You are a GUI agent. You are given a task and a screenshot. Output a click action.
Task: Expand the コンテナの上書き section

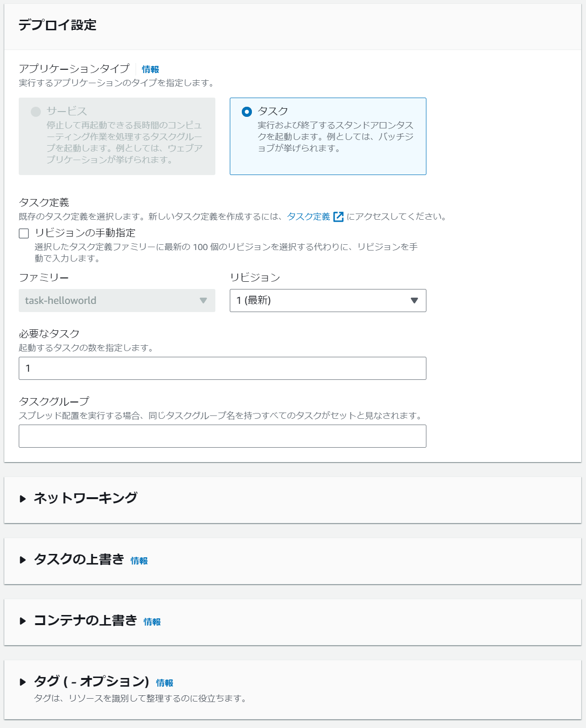coord(23,621)
